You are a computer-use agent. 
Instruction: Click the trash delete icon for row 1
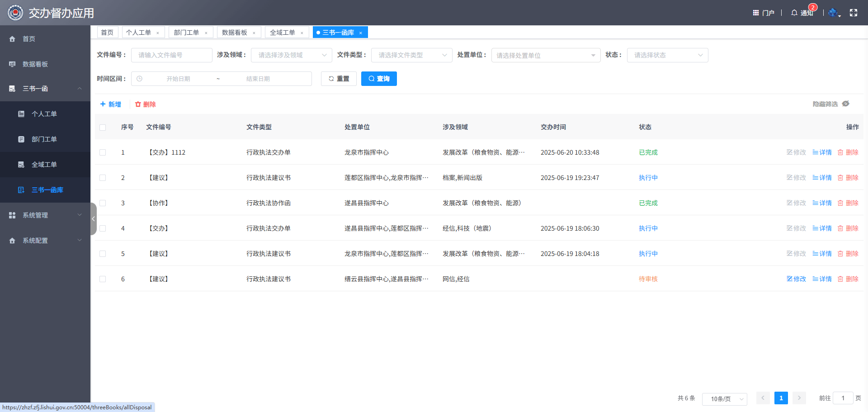(x=840, y=152)
